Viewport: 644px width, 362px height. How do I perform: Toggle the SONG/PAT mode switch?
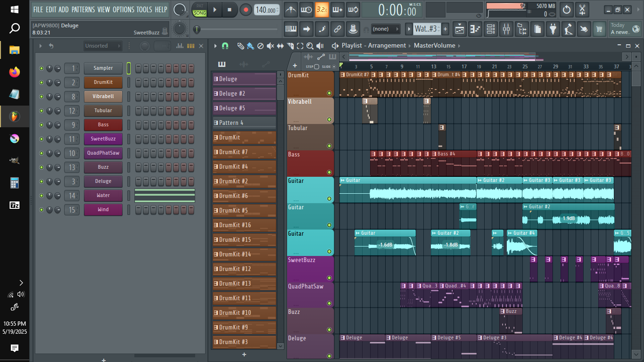[x=200, y=10]
